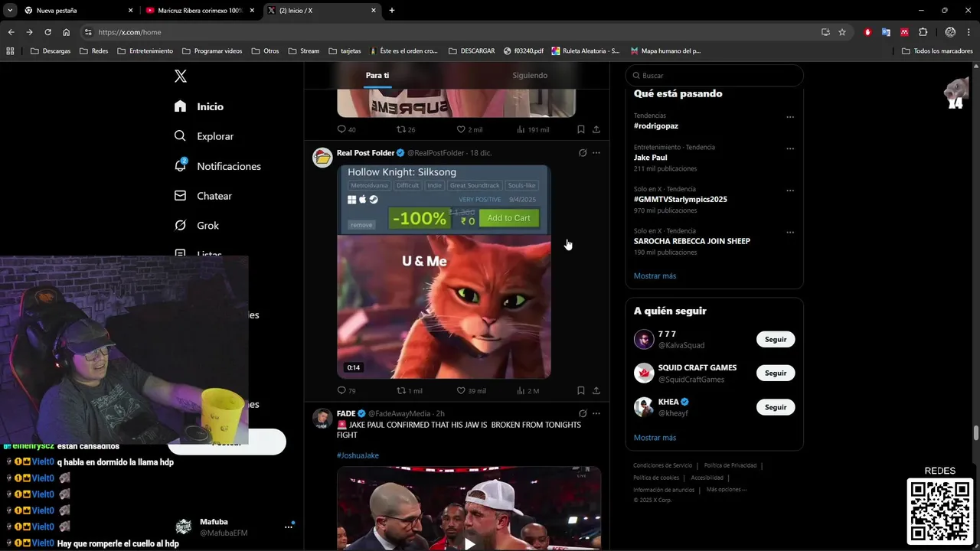Share the post with 191 mil views
The image size is (980, 551).
click(596, 129)
